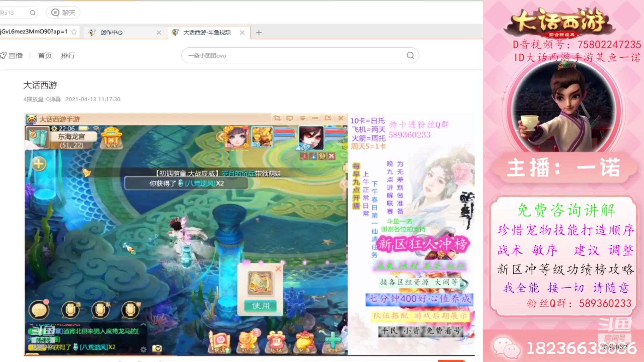Click the treasure map item icon

[x=260, y=283]
